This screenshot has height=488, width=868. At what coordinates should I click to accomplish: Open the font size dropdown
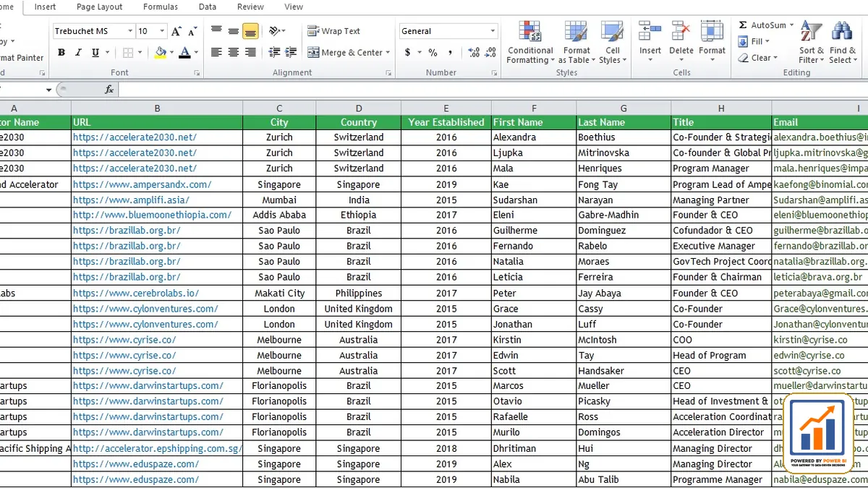(163, 31)
